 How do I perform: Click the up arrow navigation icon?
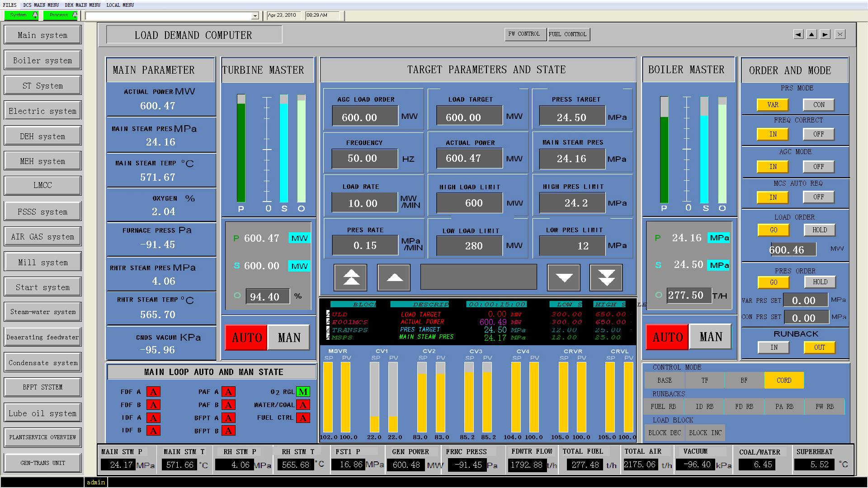pyautogui.click(x=812, y=34)
